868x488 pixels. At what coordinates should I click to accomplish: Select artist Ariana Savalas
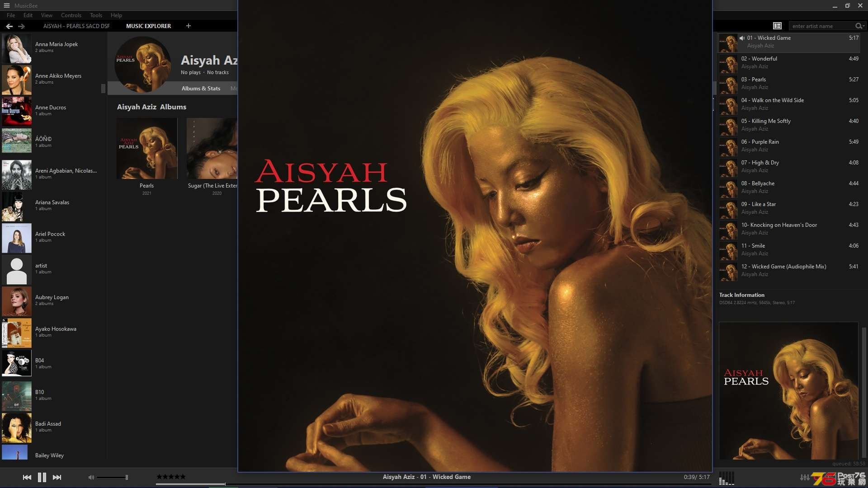click(x=53, y=206)
